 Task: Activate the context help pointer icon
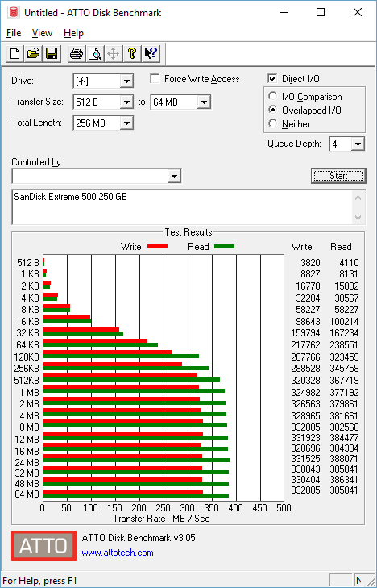tap(151, 53)
